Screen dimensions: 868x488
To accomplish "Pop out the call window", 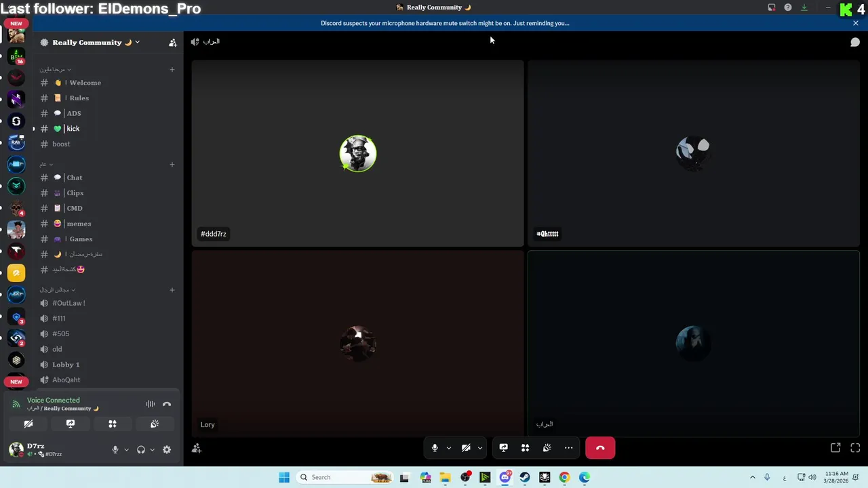I will (x=835, y=448).
